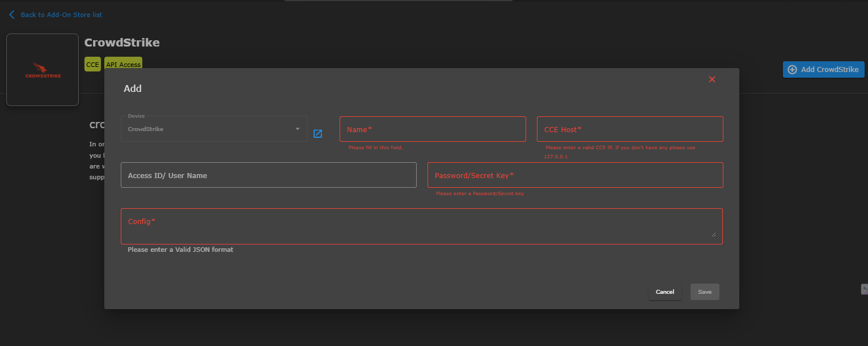Click the Name input field

click(433, 129)
